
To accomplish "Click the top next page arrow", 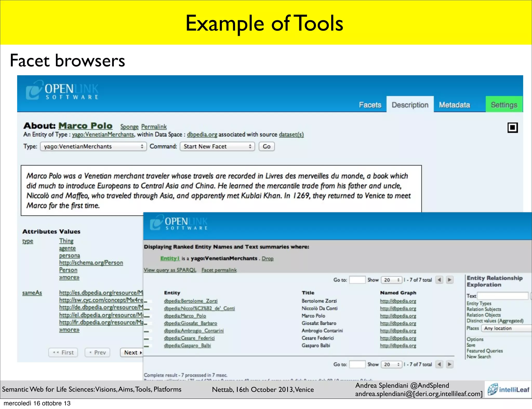I will click(450, 280).
